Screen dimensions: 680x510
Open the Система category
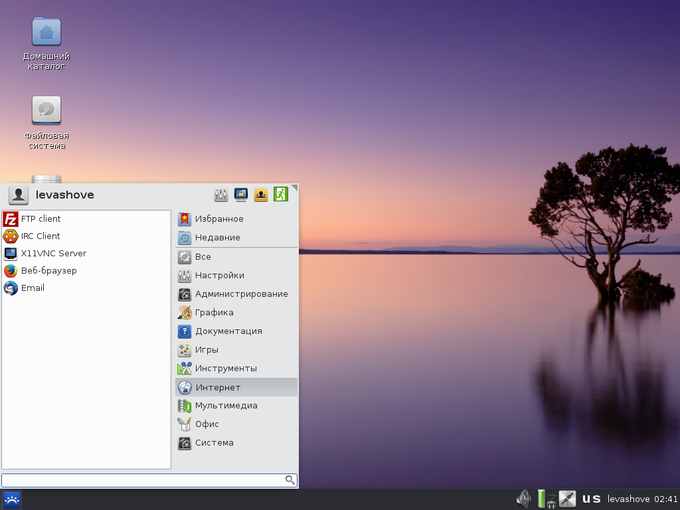236,443
